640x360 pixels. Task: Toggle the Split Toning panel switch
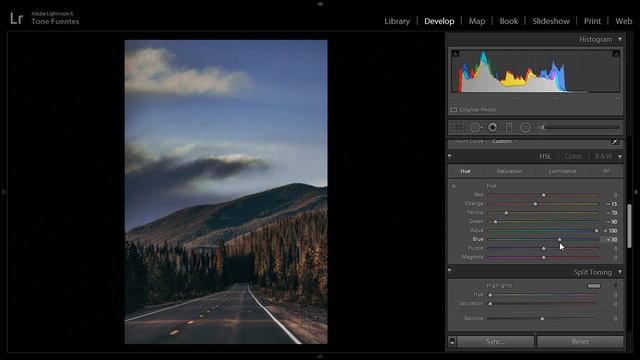click(450, 271)
